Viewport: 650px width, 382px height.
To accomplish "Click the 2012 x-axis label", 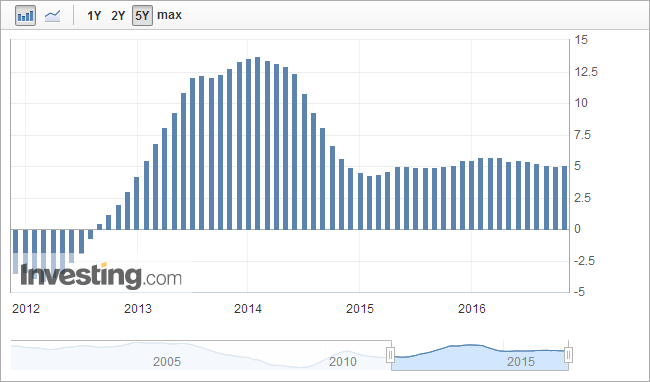I will point(26,309).
